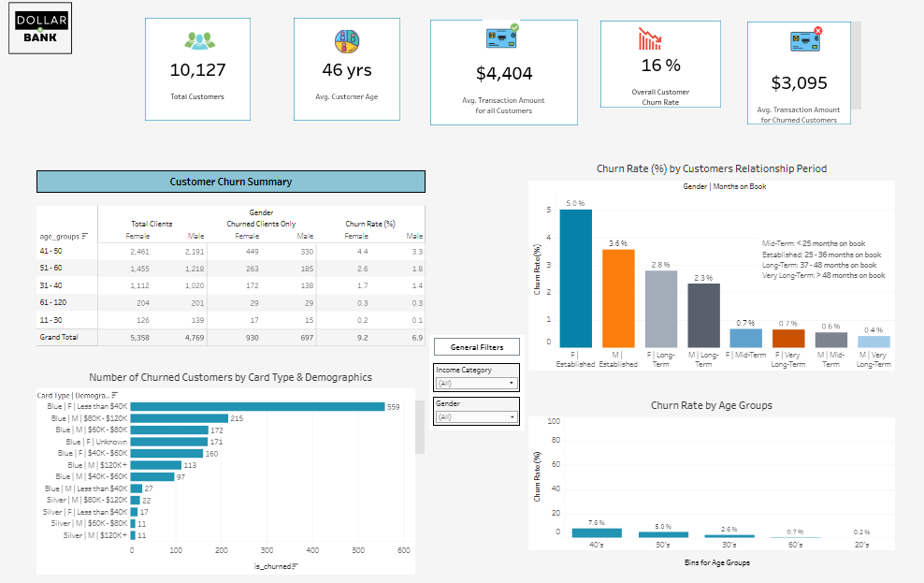Click the Total Customers people icon
Viewport: 924px width, 583px height.
click(x=197, y=39)
